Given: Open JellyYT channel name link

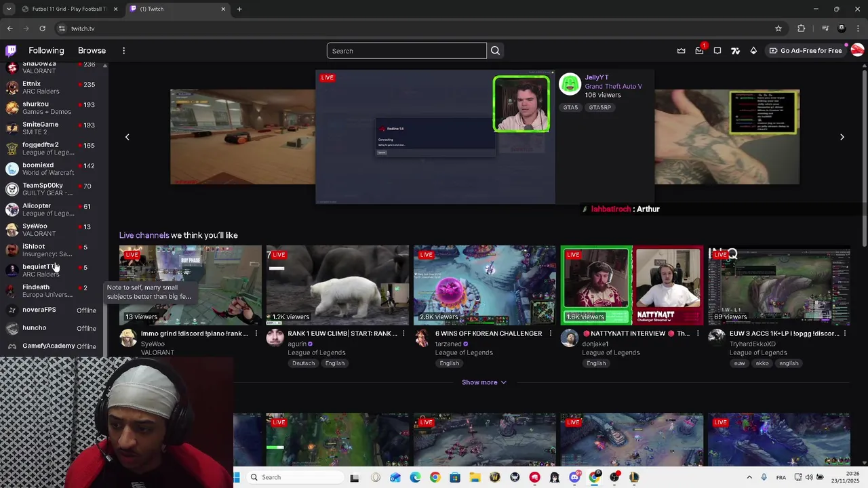Looking at the screenshot, I should (x=597, y=78).
